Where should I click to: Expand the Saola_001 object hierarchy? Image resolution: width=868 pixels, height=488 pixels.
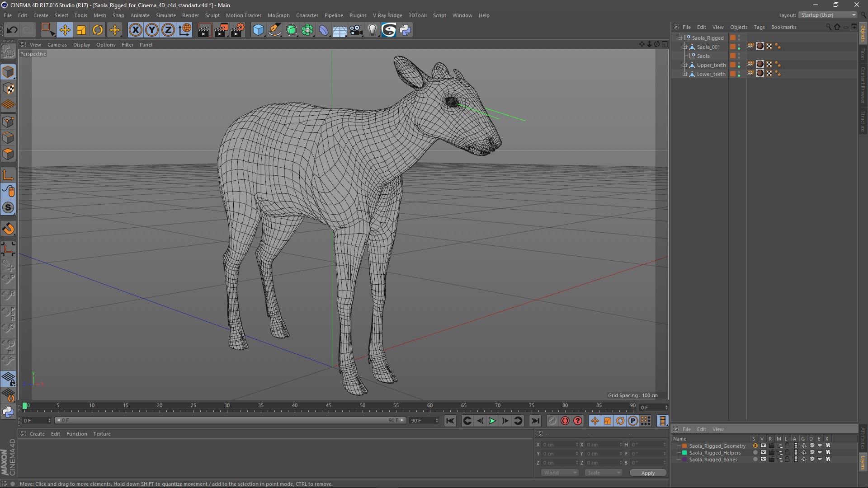[x=685, y=47]
